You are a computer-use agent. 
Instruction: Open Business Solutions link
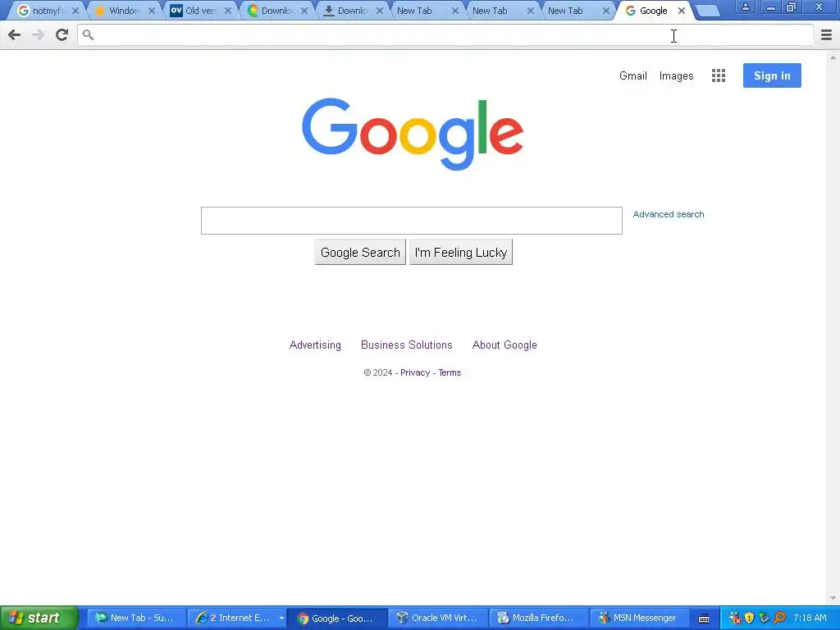[407, 345]
